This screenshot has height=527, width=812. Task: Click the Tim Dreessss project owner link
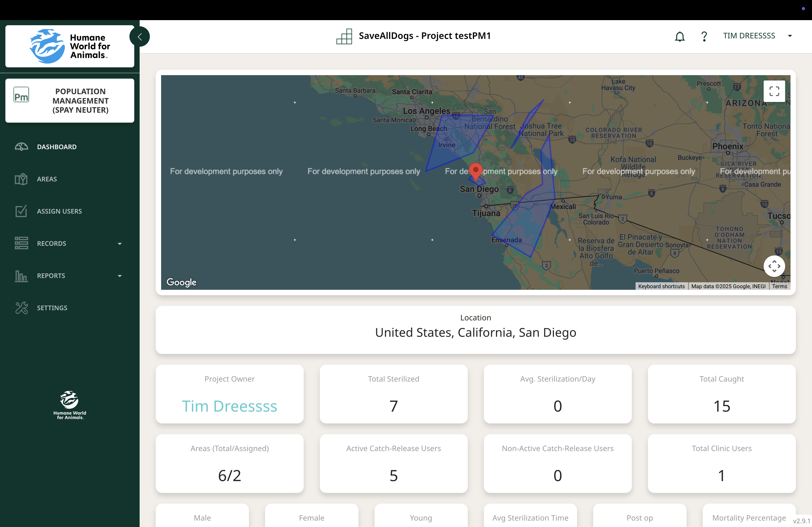[x=229, y=406]
